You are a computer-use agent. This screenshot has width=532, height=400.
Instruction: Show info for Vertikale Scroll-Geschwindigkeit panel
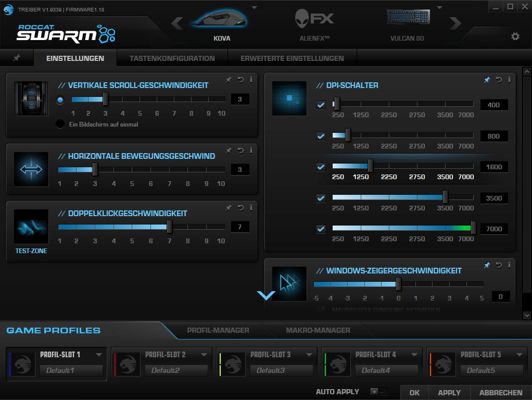point(251,80)
